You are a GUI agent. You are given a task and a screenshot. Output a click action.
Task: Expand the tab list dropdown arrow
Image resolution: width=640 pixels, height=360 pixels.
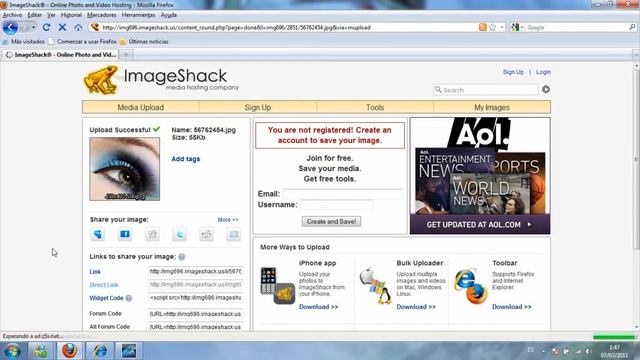pos(636,55)
